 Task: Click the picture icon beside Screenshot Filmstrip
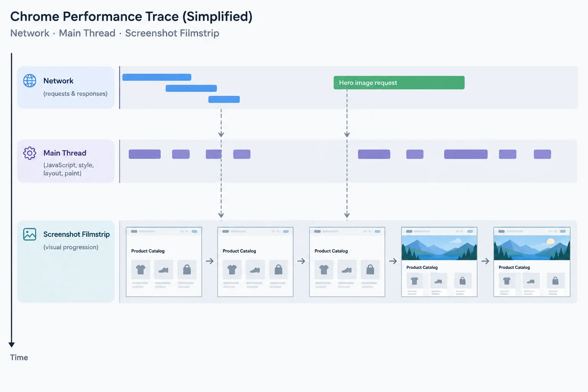pyautogui.click(x=29, y=234)
